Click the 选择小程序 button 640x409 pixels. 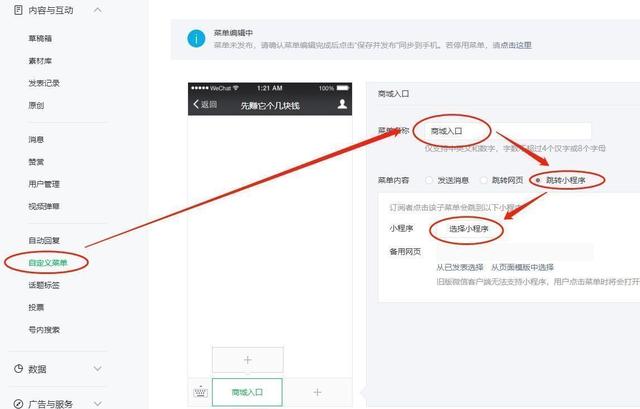click(x=469, y=229)
